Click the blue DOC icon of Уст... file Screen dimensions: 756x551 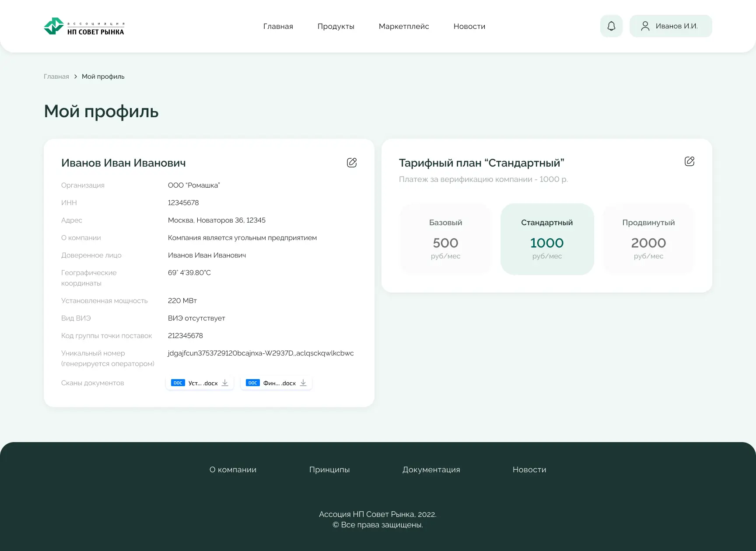pyautogui.click(x=178, y=383)
